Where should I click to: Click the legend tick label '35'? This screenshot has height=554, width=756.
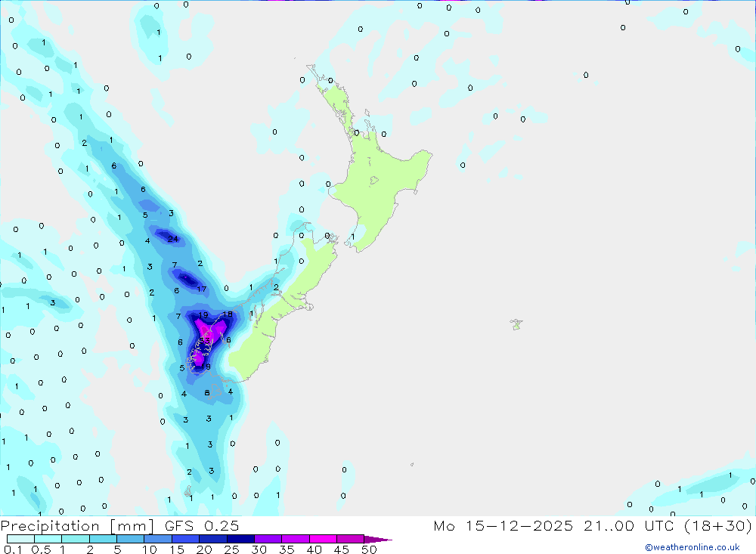287,549
